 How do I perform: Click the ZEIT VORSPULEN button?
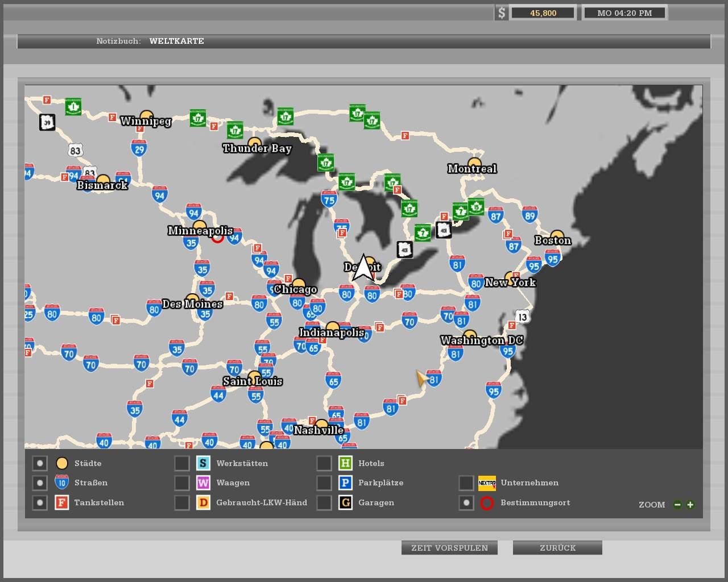pyautogui.click(x=449, y=548)
